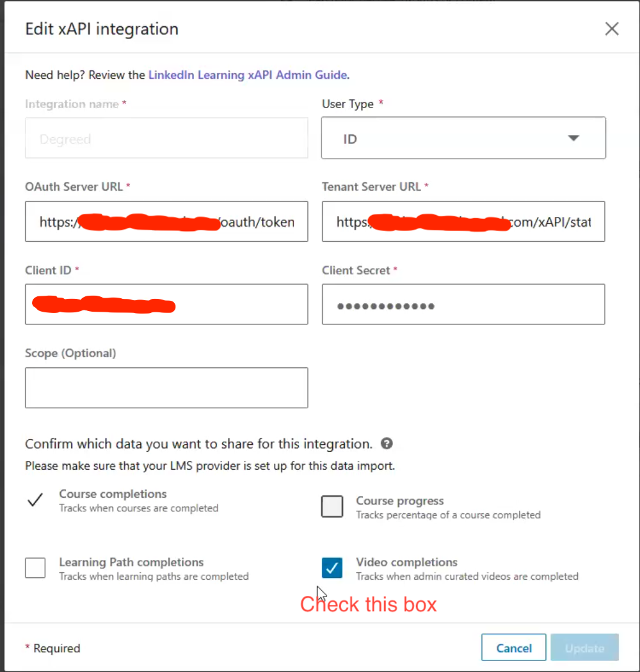Click the Edit xAPI integration title

pyautogui.click(x=101, y=29)
